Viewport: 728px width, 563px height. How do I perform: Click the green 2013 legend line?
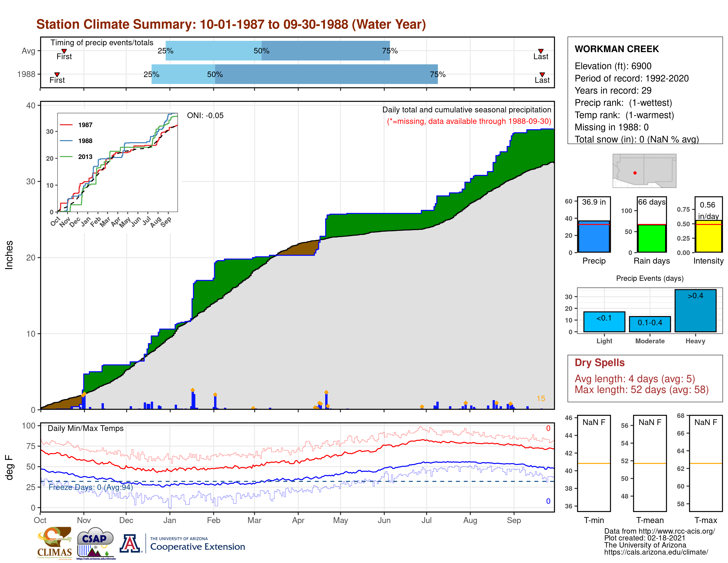[x=66, y=157]
